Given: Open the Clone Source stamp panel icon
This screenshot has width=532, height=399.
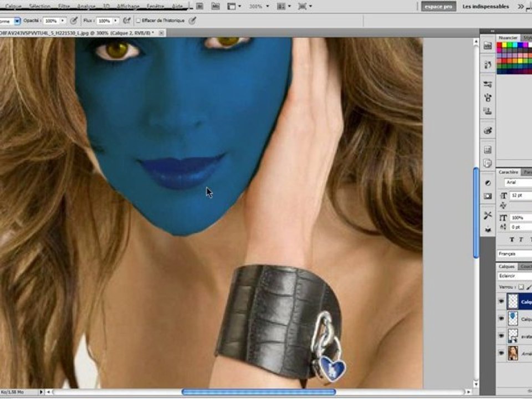Looking at the screenshot, I should (488, 111).
